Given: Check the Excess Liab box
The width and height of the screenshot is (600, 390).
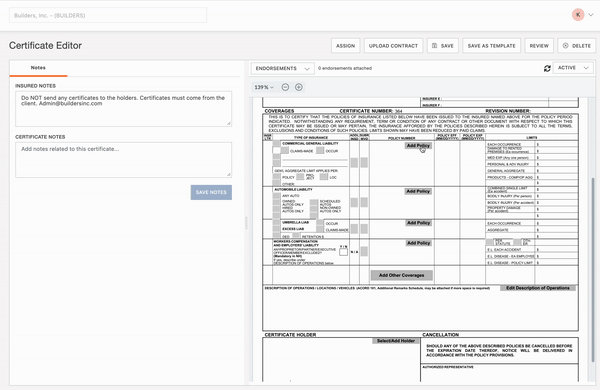Looking at the screenshot, I should 277,229.
